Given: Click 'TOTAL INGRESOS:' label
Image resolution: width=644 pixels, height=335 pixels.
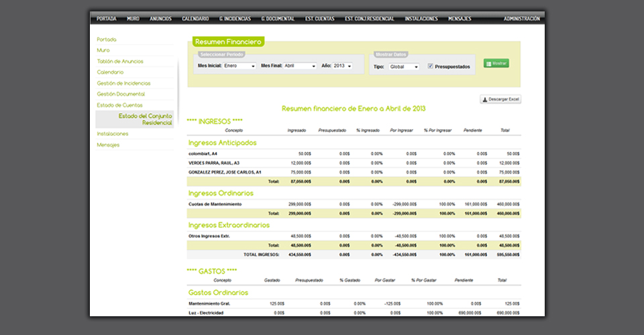Looking at the screenshot, I should click(261, 255).
